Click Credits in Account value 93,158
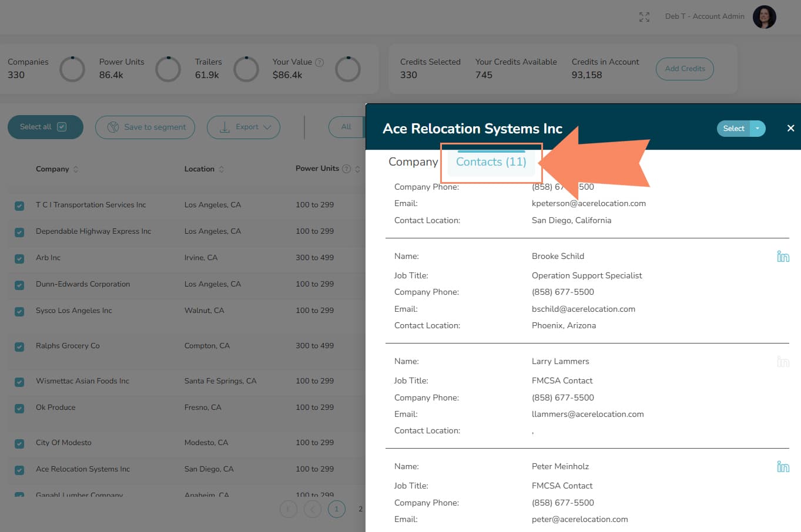Screen dimensions: 801x532 [x=586, y=75]
